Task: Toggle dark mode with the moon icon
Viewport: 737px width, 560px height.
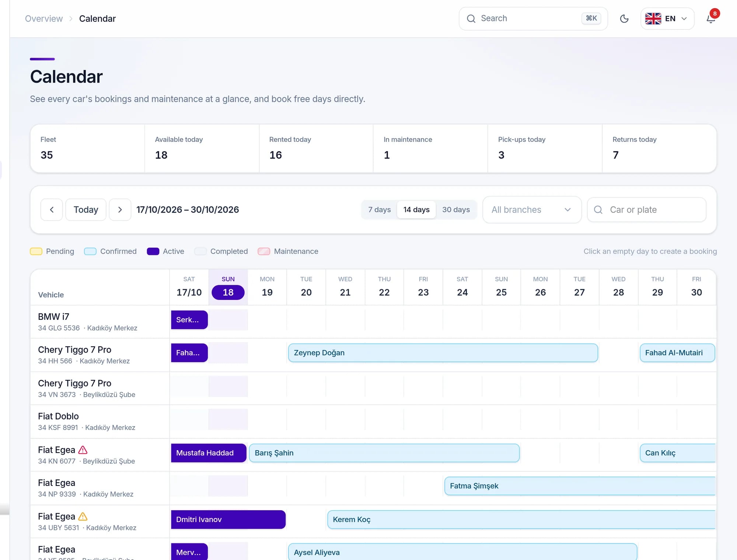Action: pyautogui.click(x=624, y=19)
